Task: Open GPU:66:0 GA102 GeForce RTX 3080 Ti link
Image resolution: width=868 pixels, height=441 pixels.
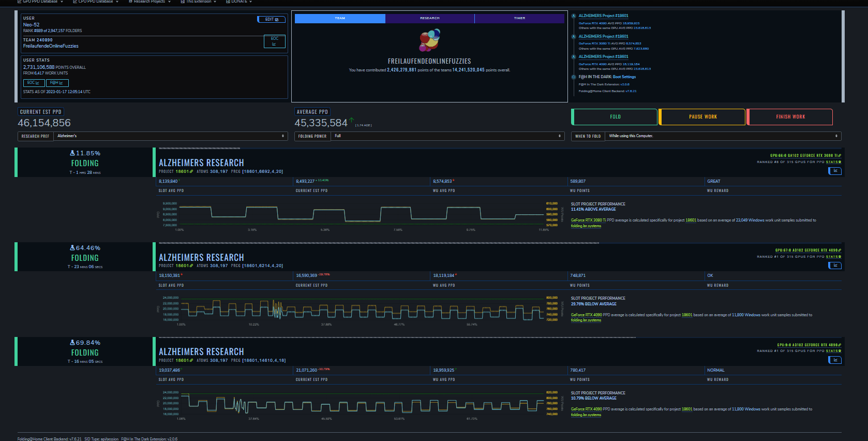Action: click(805, 155)
